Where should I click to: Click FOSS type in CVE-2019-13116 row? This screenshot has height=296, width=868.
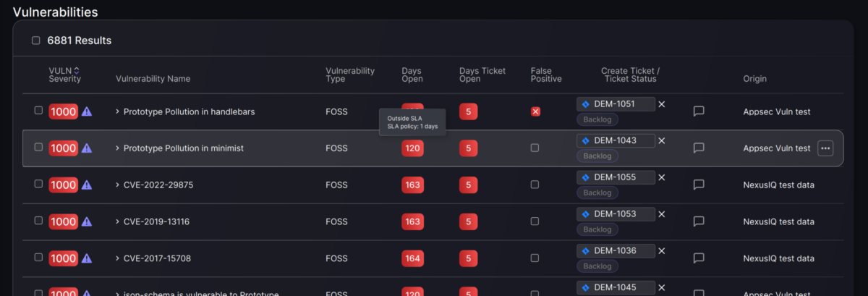pos(336,221)
